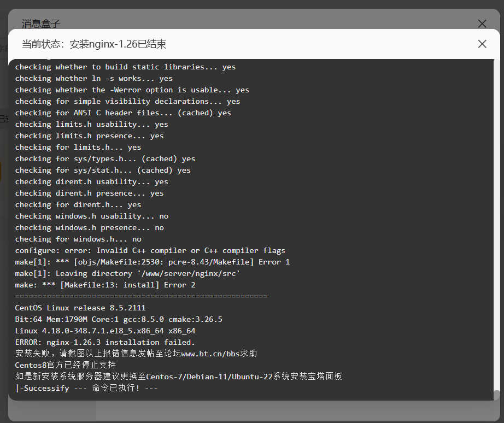Viewport: 504px width, 423px height.
Task: Select the checking windows.h usability no line
Action: (x=92, y=216)
